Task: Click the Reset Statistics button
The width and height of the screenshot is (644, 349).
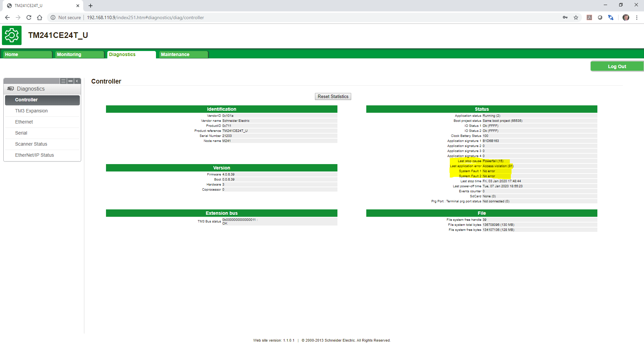Action: (333, 96)
